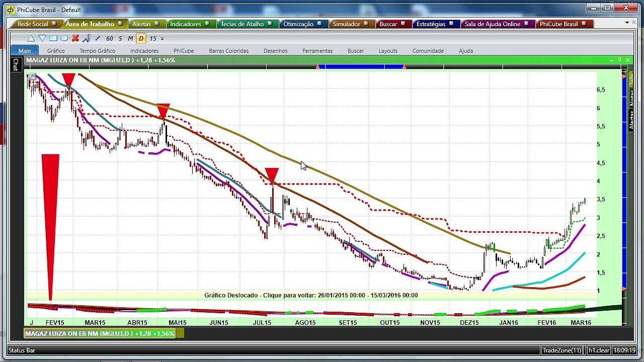Image resolution: width=644 pixels, height=362 pixels.
Task: Close the MAGAZ LUIZA chart panel
Action: [x=628, y=60]
